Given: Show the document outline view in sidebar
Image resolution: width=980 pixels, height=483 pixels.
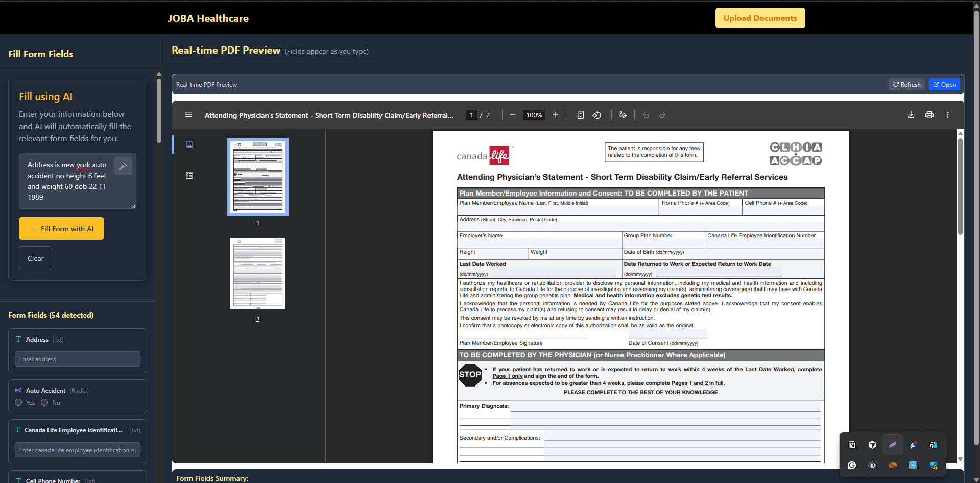Looking at the screenshot, I should (x=189, y=175).
